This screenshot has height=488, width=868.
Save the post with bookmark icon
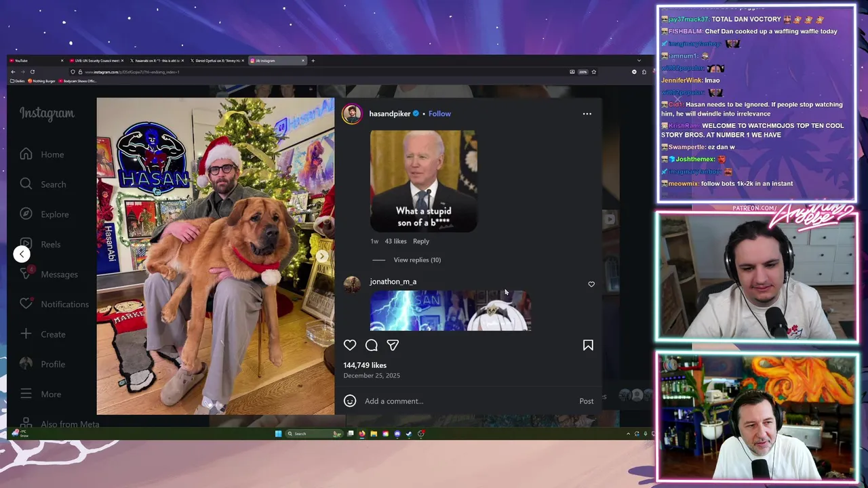pyautogui.click(x=588, y=345)
